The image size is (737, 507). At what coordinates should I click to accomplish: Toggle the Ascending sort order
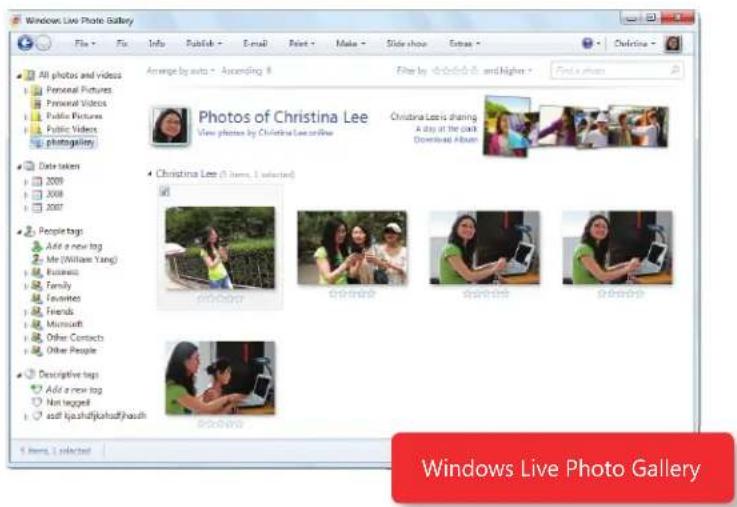coord(246,71)
